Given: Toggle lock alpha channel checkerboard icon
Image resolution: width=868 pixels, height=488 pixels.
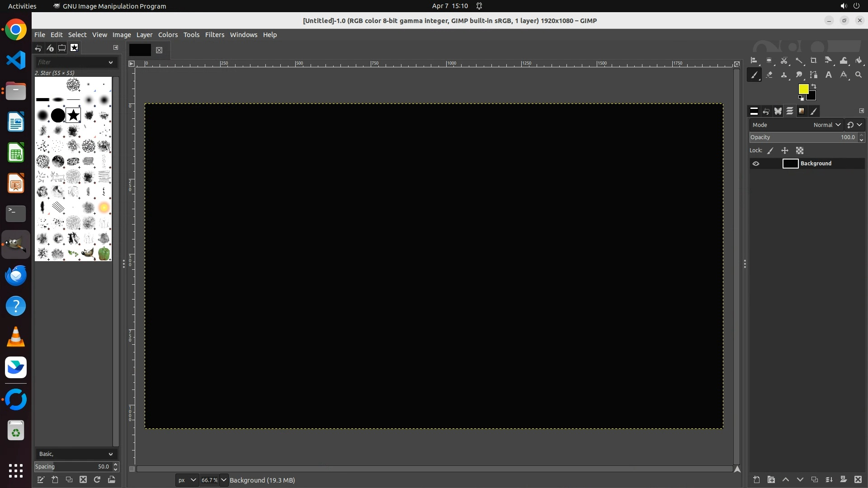Looking at the screenshot, I should [800, 150].
